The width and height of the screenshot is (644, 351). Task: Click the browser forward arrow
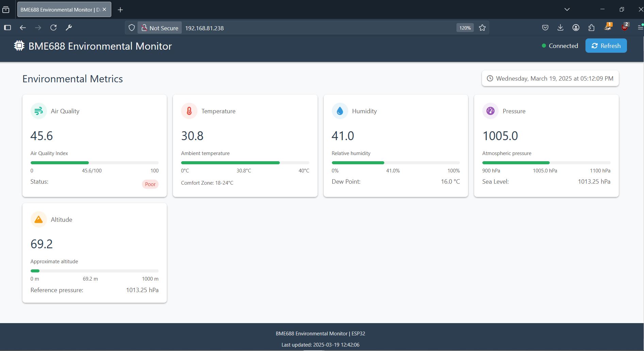[x=38, y=28]
